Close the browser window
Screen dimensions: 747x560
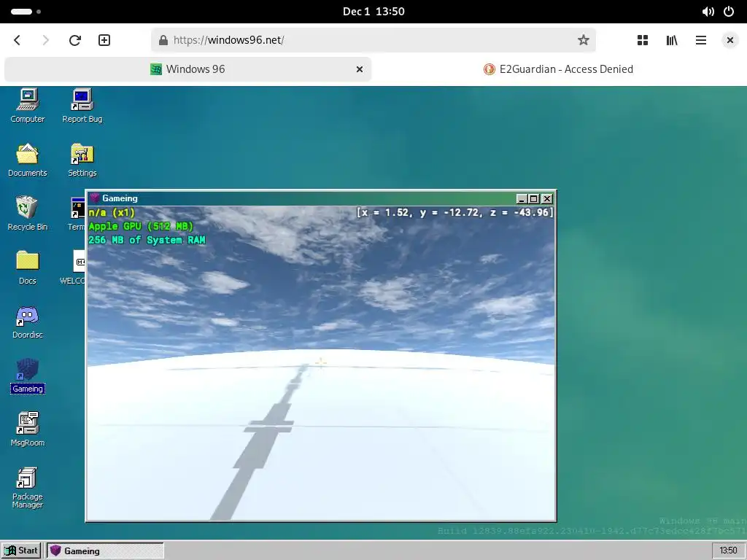coord(729,40)
